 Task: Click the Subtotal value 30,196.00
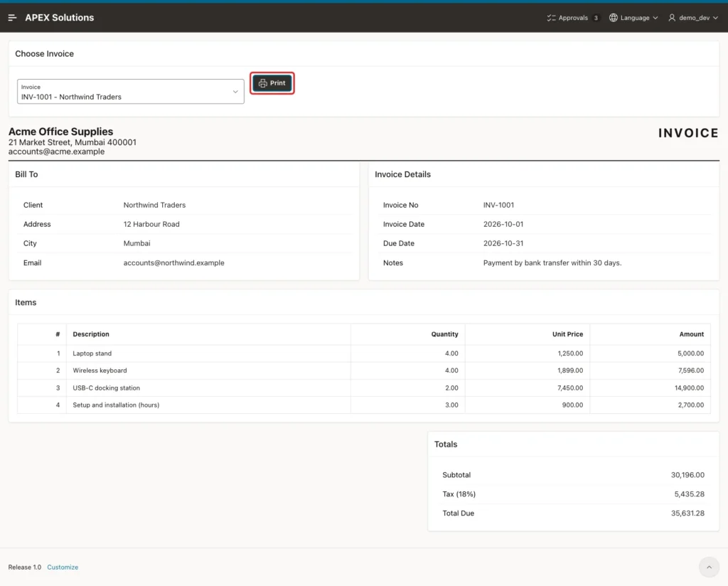pyautogui.click(x=687, y=474)
